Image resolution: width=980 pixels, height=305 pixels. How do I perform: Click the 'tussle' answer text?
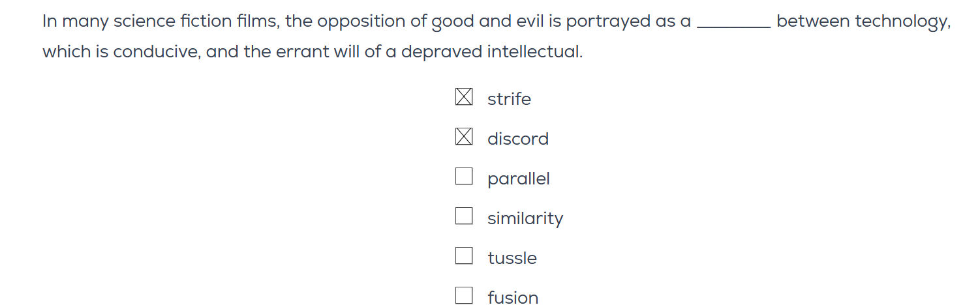pyautogui.click(x=512, y=258)
